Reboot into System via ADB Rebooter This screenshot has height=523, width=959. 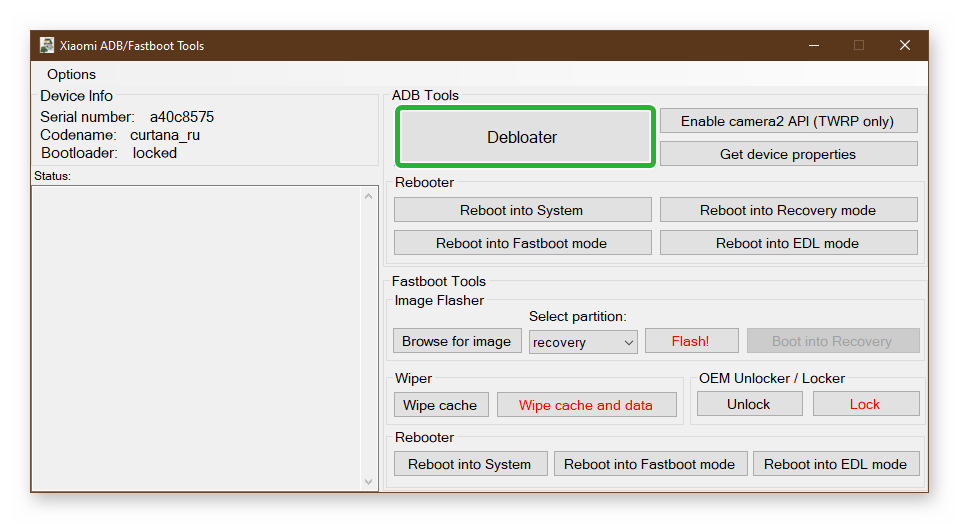(x=521, y=210)
